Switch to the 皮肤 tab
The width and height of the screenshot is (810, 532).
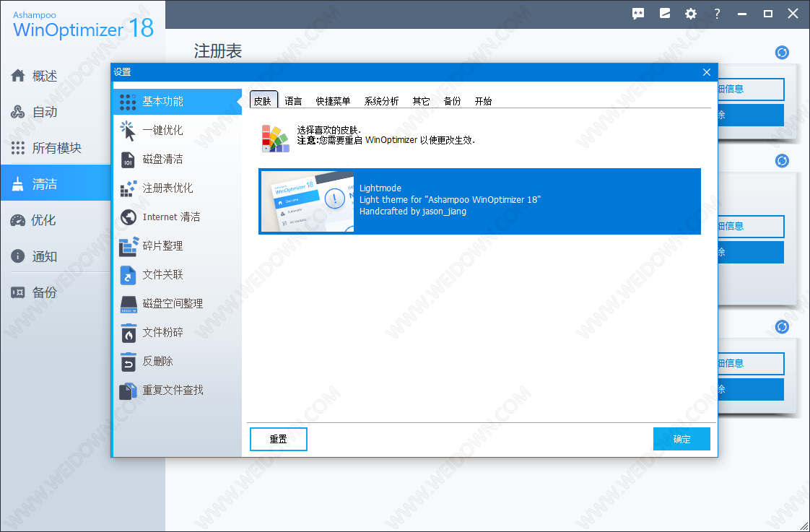[263, 101]
